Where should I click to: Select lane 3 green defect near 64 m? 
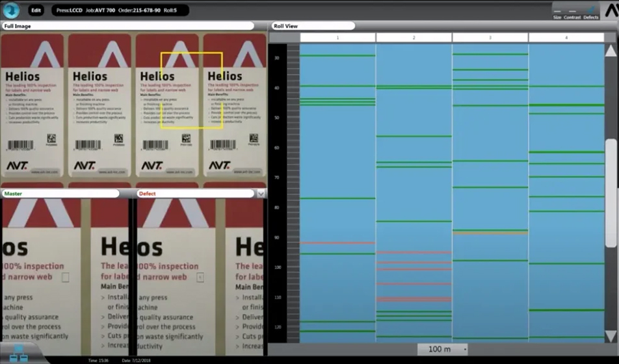pyautogui.click(x=490, y=161)
